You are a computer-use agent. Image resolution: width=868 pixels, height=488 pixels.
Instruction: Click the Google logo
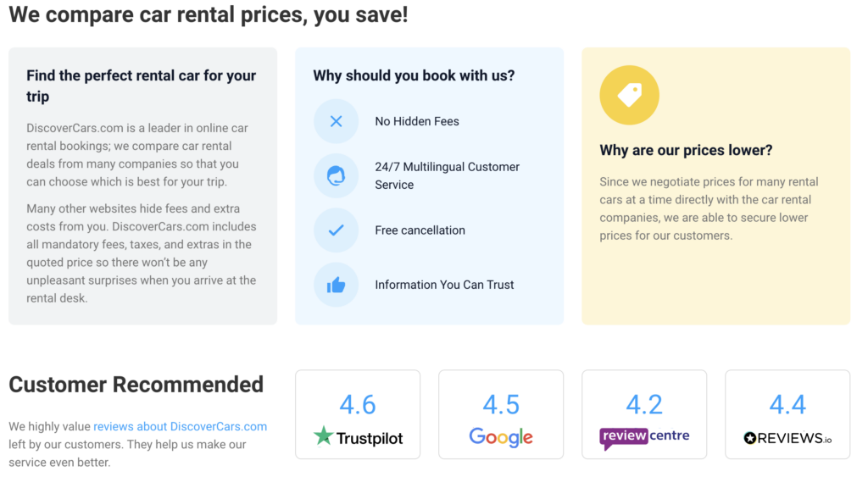[x=501, y=437]
